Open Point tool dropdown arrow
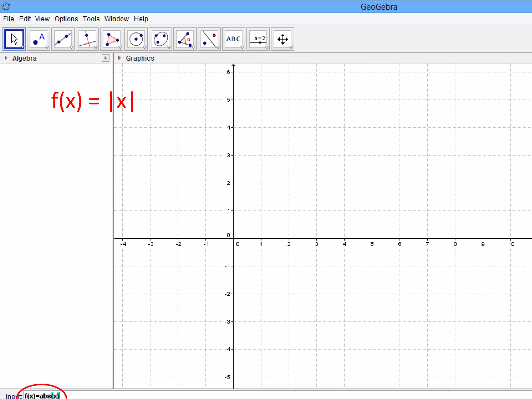This screenshot has height=399, width=532. tap(47, 48)
